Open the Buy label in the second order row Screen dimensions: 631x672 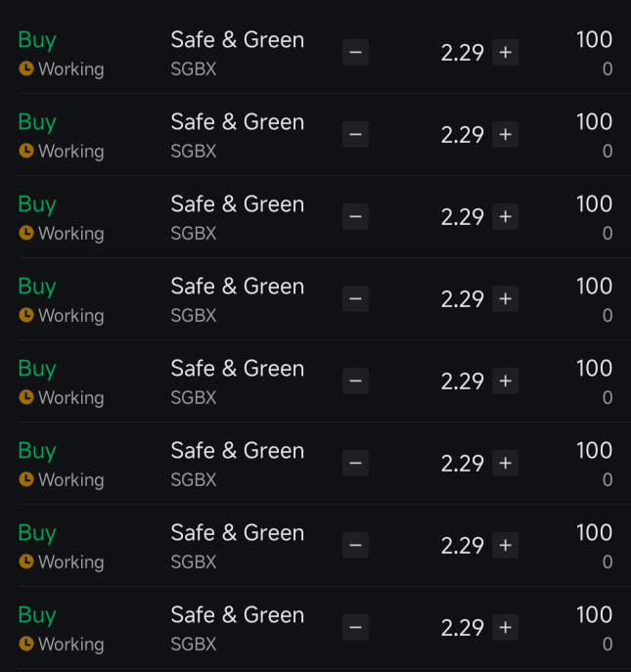pos(37,122)
